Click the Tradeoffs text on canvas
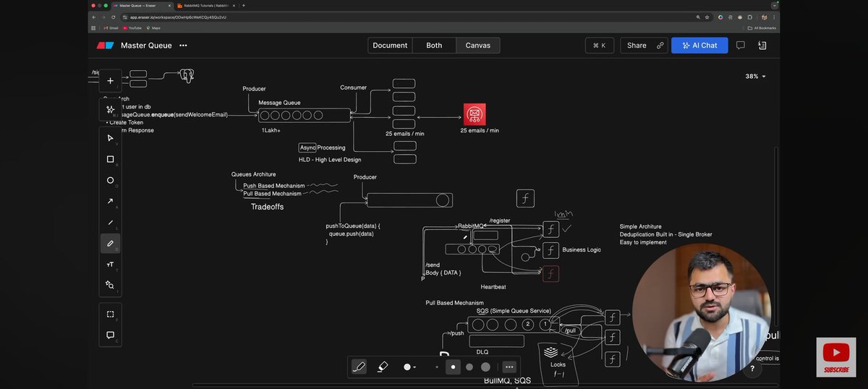868x389 pixels. click(267, 207)
